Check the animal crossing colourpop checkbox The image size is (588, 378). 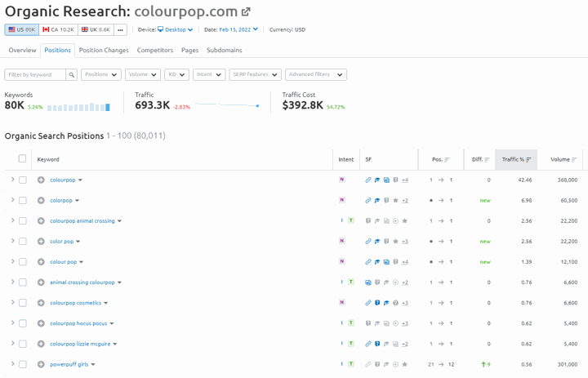(23, 282)
